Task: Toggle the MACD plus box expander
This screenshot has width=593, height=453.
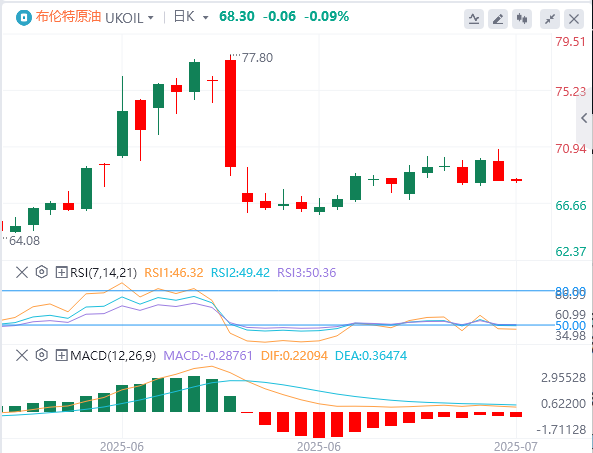Action: click(61, 355)
